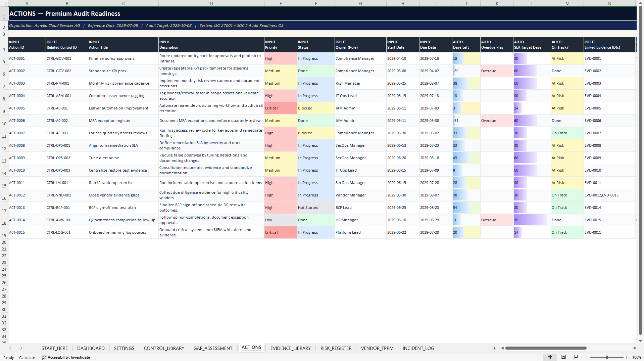Click the zoom in plus icon
This screenshot has width=644, height=361.
[x=626, y=357]
